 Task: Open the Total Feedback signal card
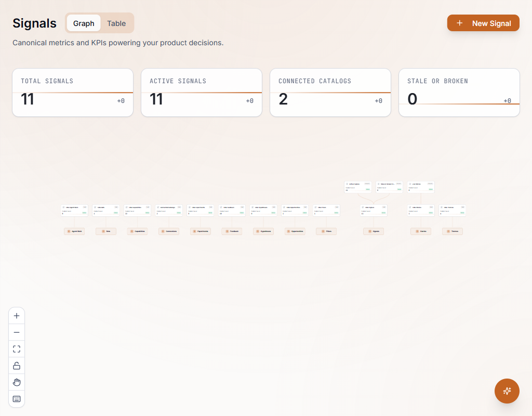[x=232, y=210]
